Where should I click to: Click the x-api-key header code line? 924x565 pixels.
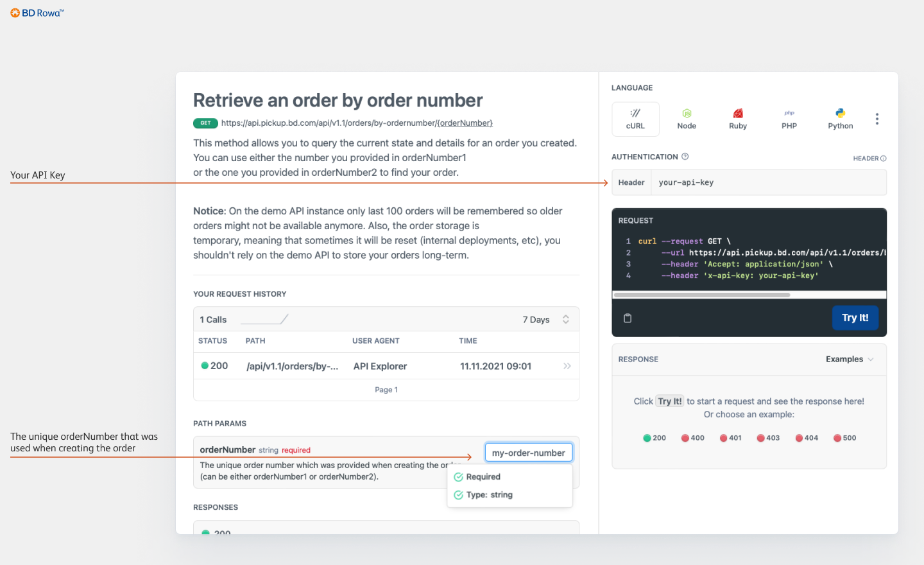740,276
